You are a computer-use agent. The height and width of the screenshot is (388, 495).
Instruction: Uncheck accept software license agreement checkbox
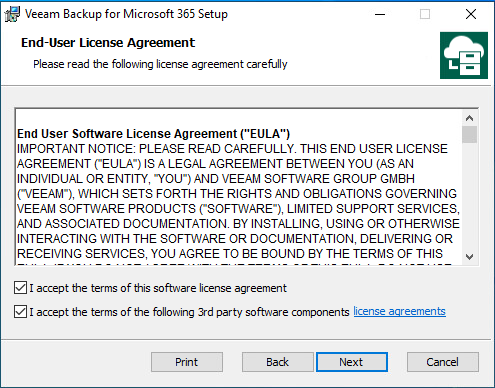click(20, 288)
